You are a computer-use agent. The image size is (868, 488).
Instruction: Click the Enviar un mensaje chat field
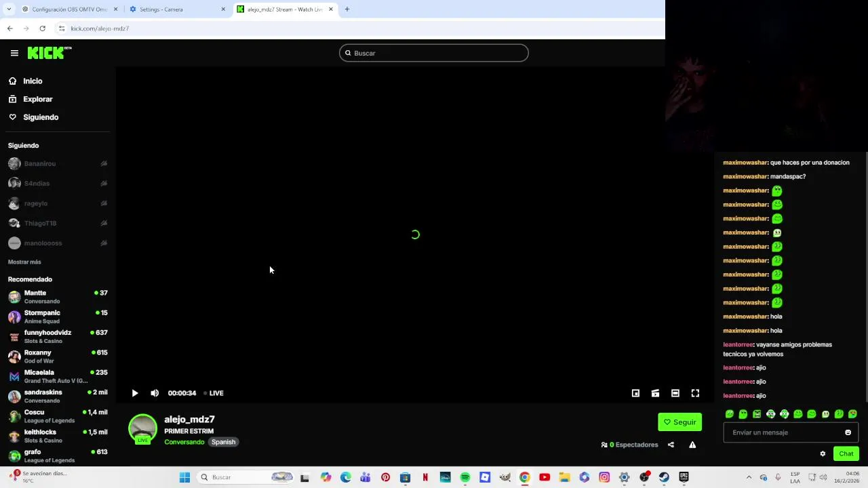tap(784, 432)
